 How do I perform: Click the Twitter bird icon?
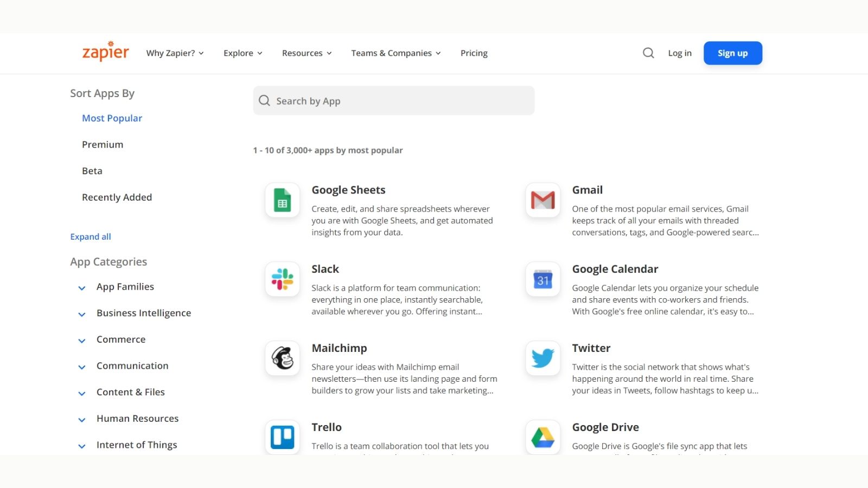542,358
